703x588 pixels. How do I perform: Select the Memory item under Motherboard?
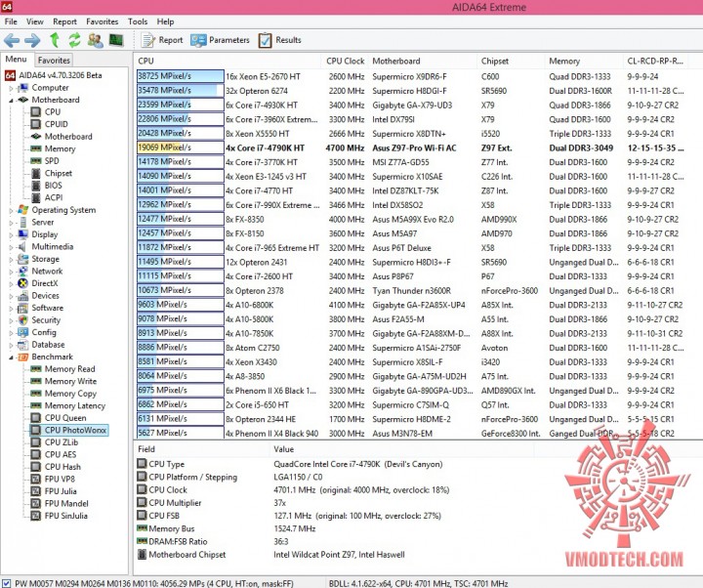[x=60, y=148]
